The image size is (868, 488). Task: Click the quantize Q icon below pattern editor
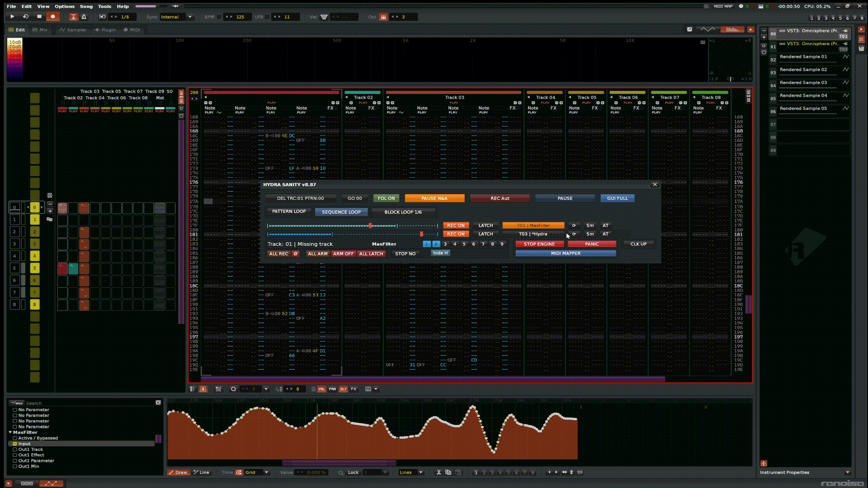233,389
